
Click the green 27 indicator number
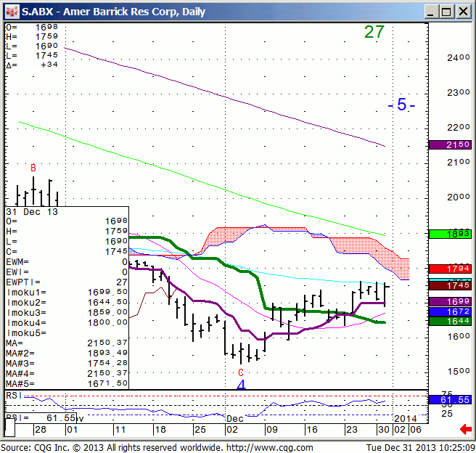tap(374, 33)
